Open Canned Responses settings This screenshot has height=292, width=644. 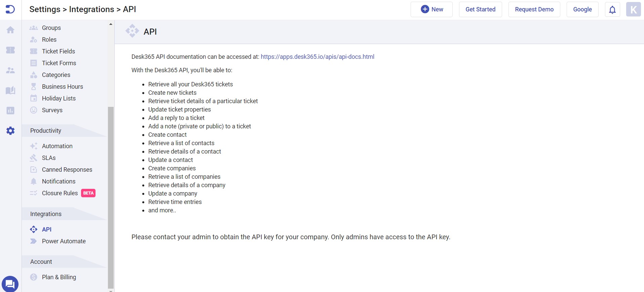coord(67,170)
